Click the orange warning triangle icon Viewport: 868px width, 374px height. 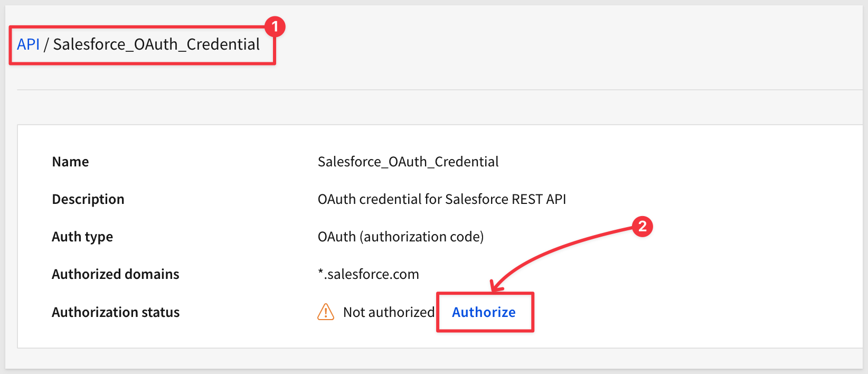tap(326, 312)
